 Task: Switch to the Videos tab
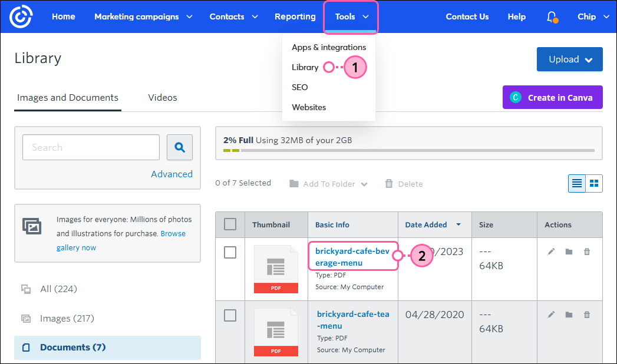click(x=163, y=97)
